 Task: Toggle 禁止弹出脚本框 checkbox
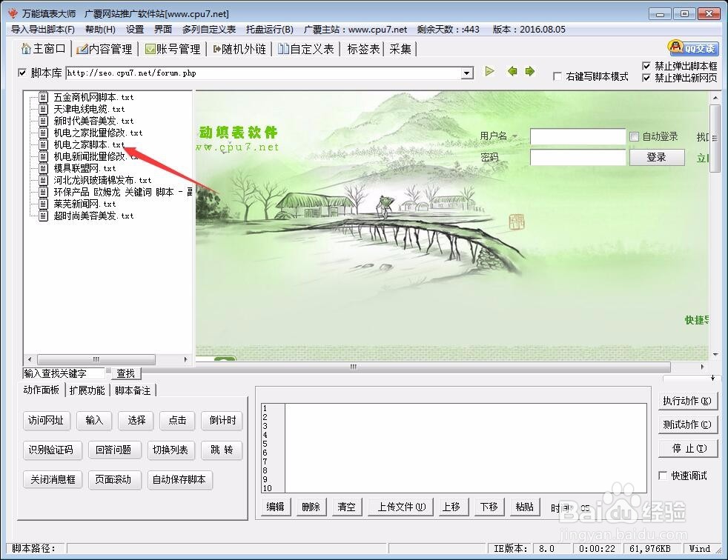(646, 66)
